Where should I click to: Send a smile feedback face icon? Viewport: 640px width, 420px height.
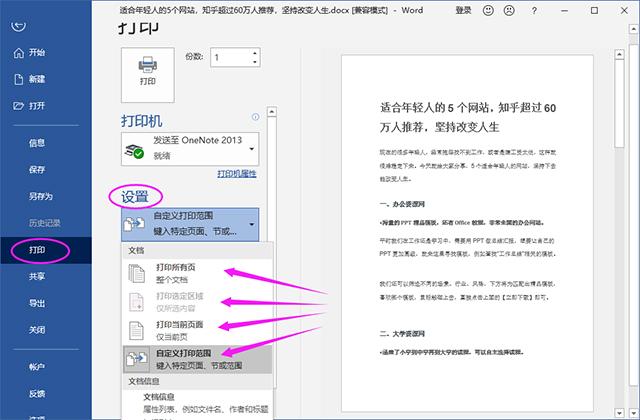point(488,11)
